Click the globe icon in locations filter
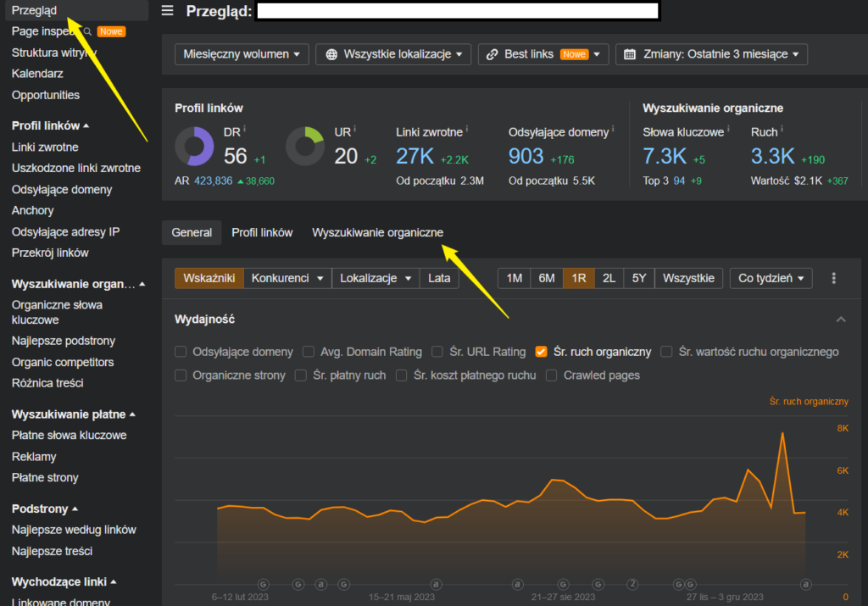 point(331,54)
